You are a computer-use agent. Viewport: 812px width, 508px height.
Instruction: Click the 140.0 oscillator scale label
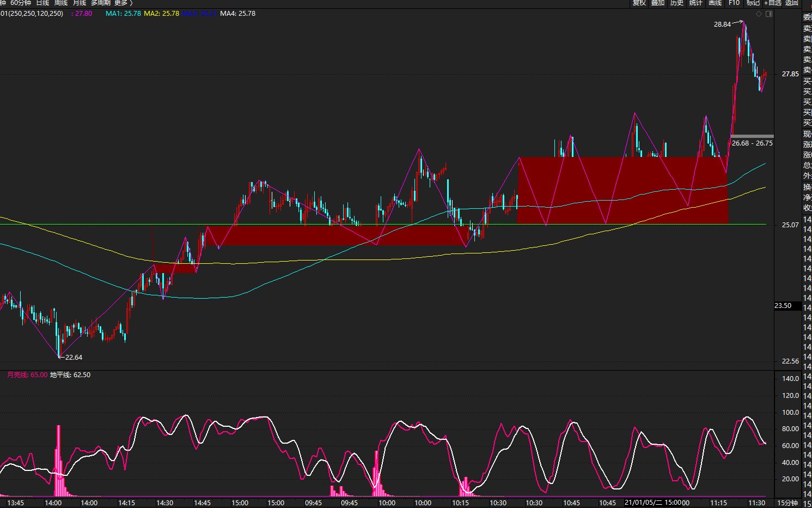click(x=790, y=379)
